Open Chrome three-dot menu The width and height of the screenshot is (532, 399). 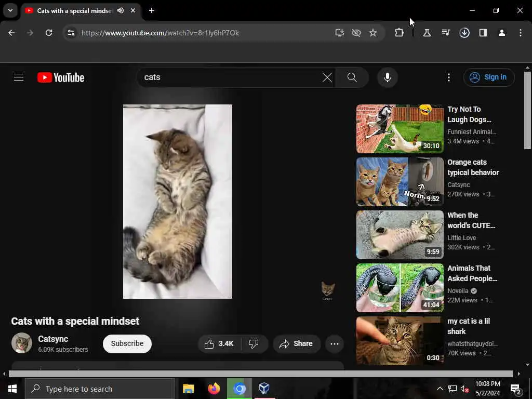pyautogui.click(x=521, y=33)
